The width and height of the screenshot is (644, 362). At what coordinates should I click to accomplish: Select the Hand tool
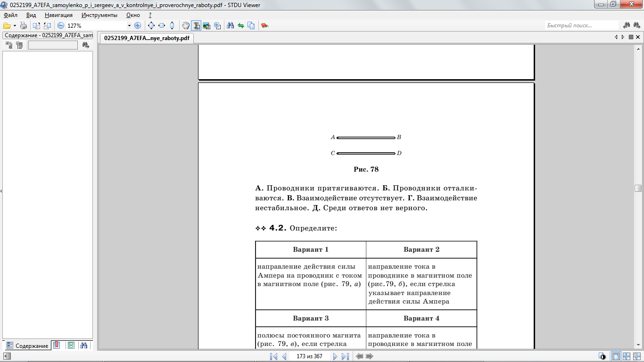click(x=186, y=25)
